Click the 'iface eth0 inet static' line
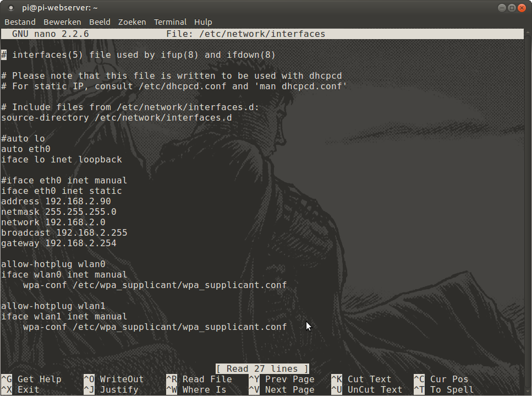Image resolution: width=532 pixels, height=396 pixels. pos(62,191)
